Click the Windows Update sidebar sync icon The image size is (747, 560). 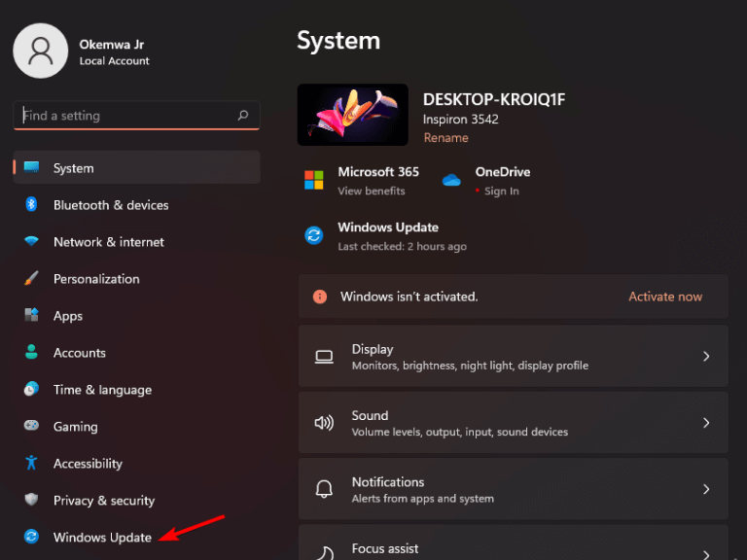(31, 537)
